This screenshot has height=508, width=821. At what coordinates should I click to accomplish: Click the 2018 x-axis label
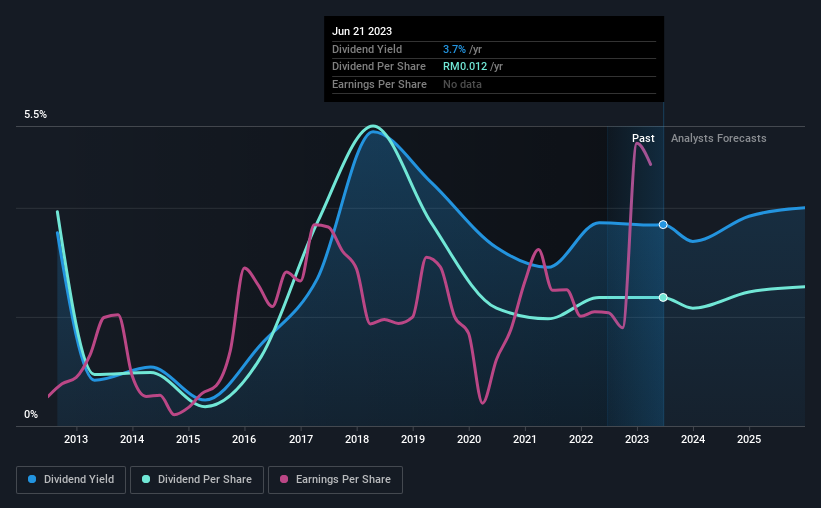tap(357, 439)
